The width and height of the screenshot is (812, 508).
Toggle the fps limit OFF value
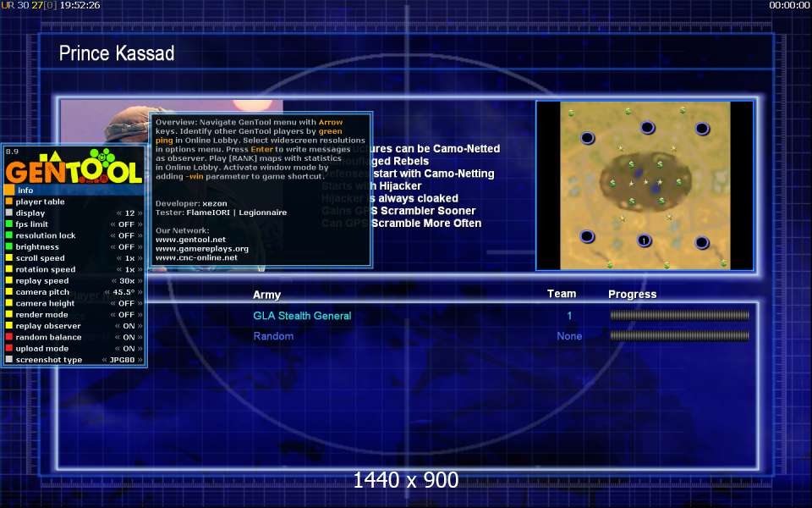(x=126, y=224)
